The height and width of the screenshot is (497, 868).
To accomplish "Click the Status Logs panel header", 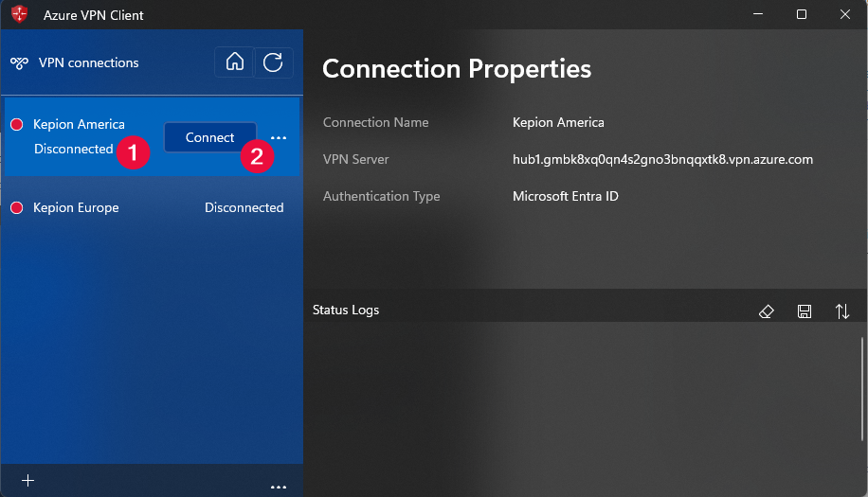I will pyautogui.click(x=346, y=311).
